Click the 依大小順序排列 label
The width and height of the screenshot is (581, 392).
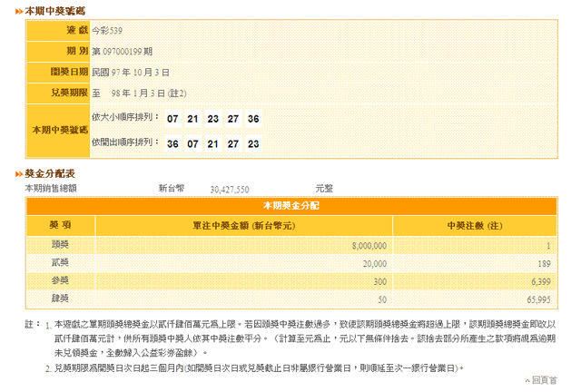pyautogui.click(x=125, y=117)
